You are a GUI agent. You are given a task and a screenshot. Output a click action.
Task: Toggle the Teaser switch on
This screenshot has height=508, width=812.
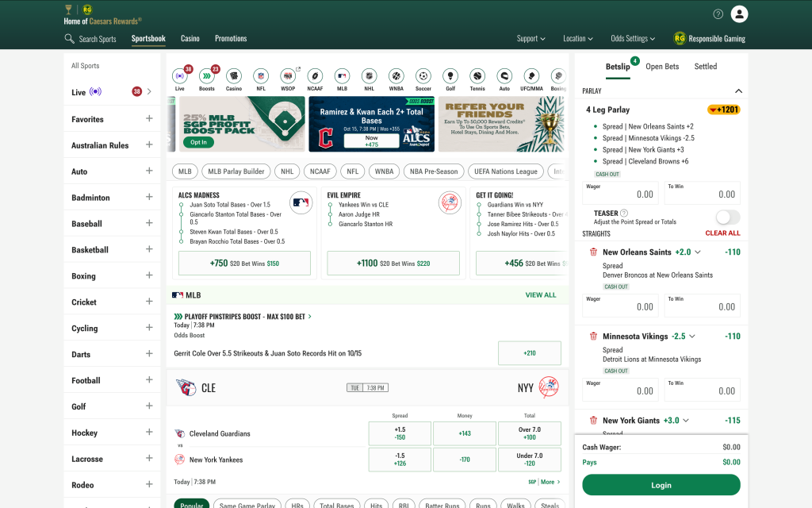727,217
